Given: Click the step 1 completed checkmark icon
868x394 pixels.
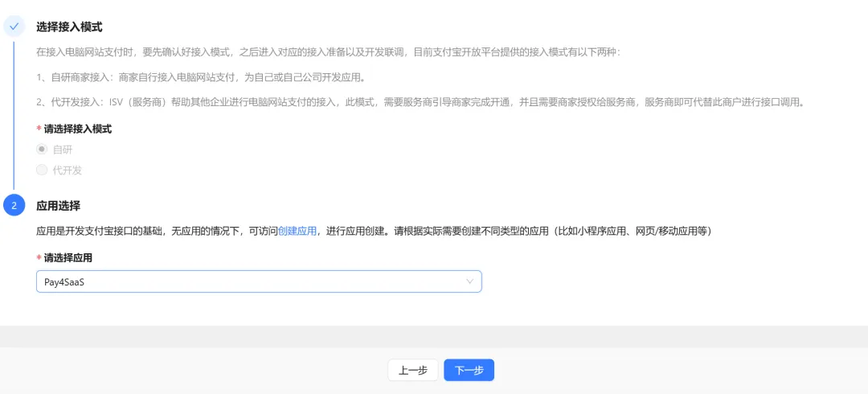Looking at the screenshot, I should click(14, 27).
